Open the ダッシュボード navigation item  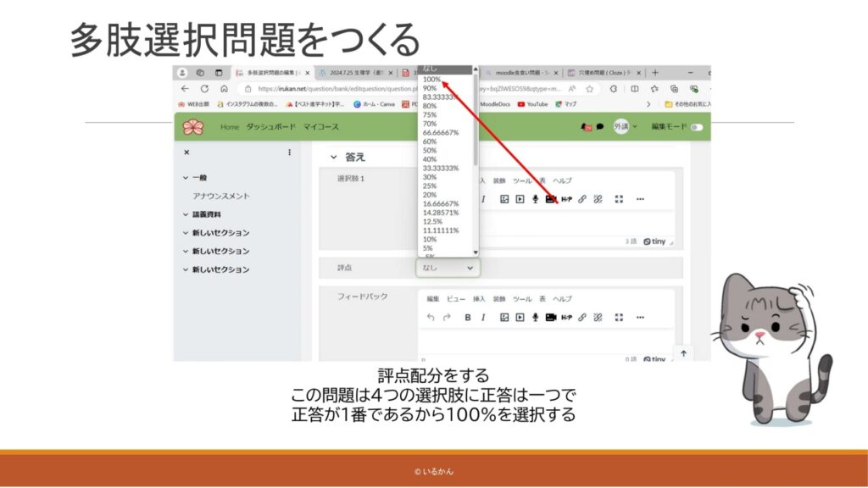point(270,127)
